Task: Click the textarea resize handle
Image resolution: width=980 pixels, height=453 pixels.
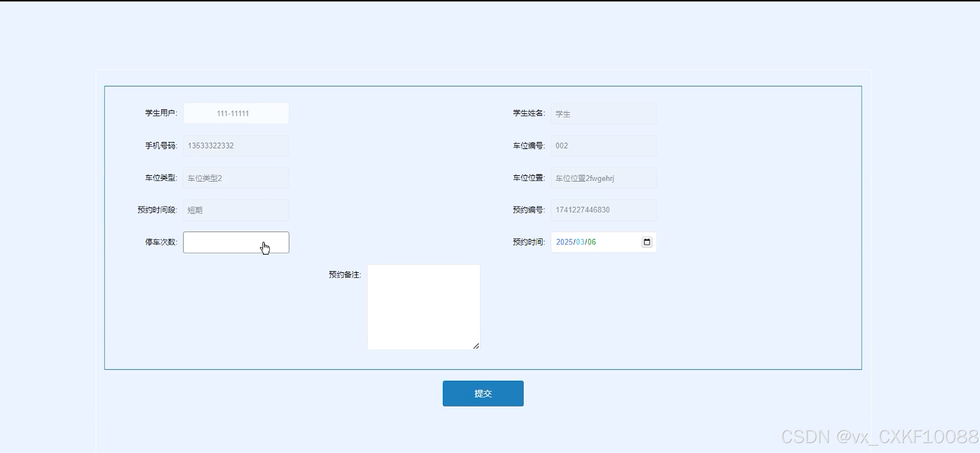Action: [476, 346]
